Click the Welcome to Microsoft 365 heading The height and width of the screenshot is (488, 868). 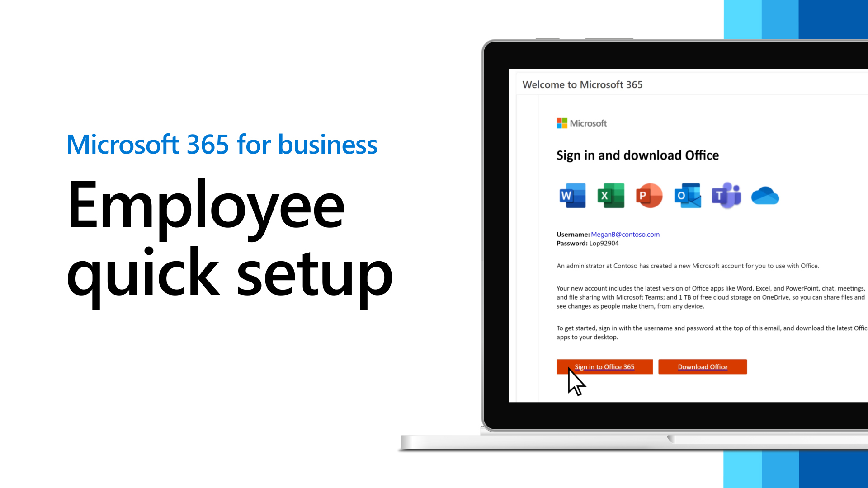(x=582, y=84)
